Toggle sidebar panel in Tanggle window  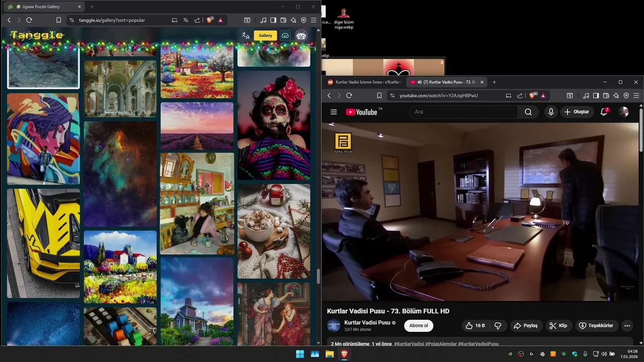(x=273, y=20)
